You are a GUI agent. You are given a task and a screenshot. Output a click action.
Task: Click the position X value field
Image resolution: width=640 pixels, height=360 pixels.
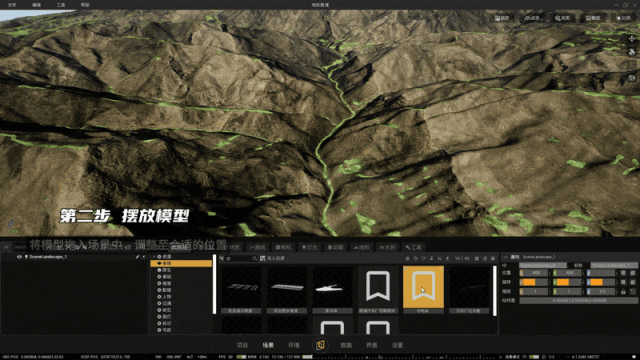point(536,273)
